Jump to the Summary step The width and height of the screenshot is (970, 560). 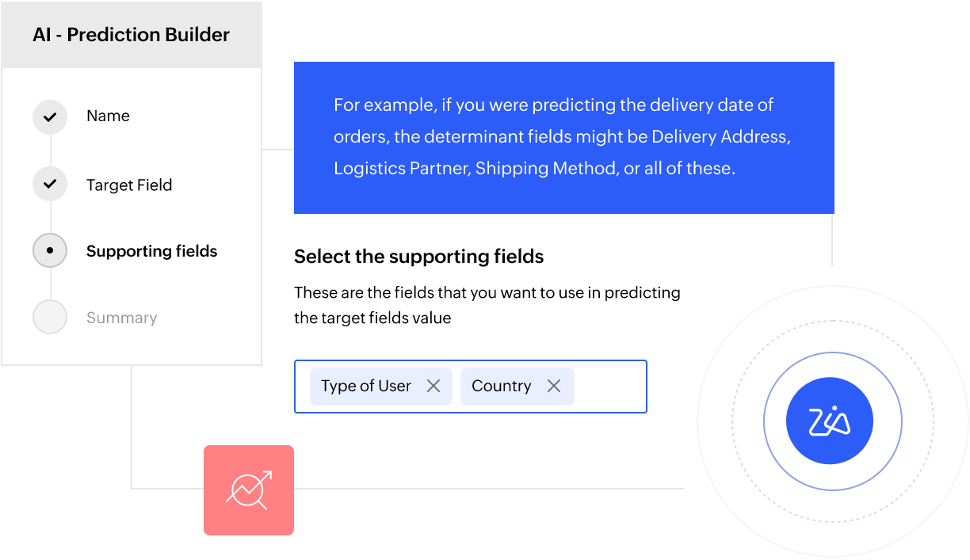tap(121, 318)
